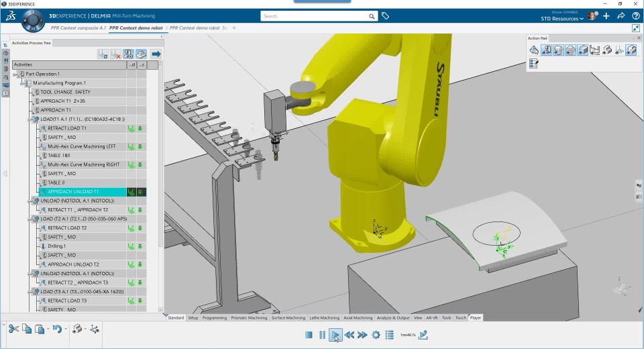Viewport: 644px width, 349px height.
Task: Stop the simulation playback
Action: [309, 335]
